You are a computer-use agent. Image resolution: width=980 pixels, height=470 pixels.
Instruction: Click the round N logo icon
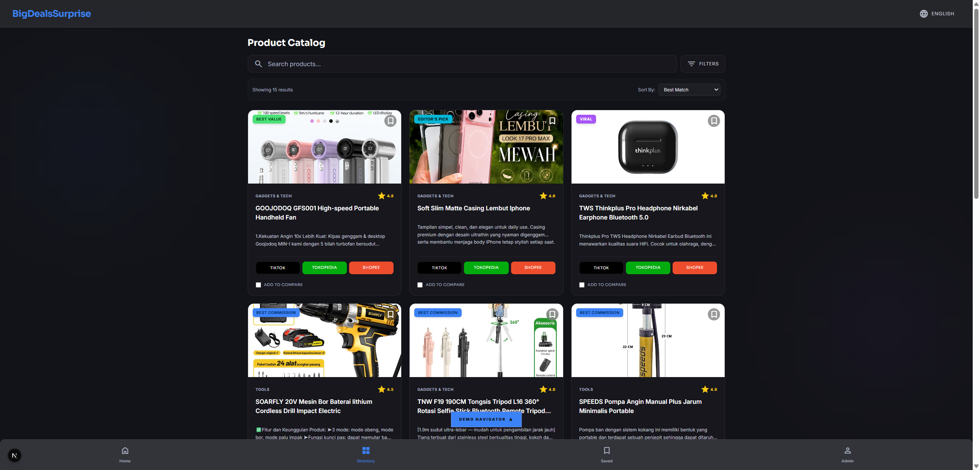[15, 455]
